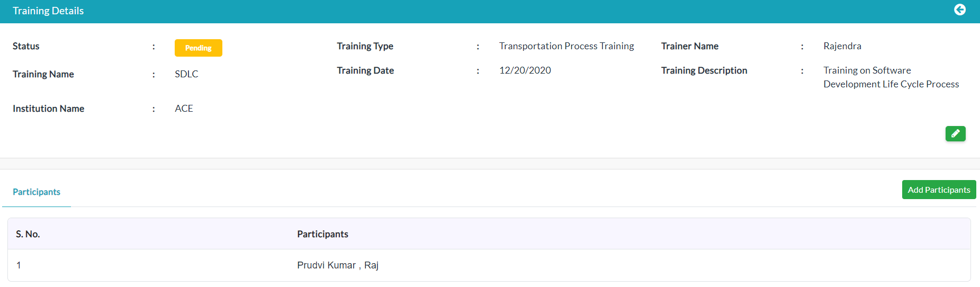Screen dimensions: 980x287
Task: Click the Status field label
Action: pos(26,46)
